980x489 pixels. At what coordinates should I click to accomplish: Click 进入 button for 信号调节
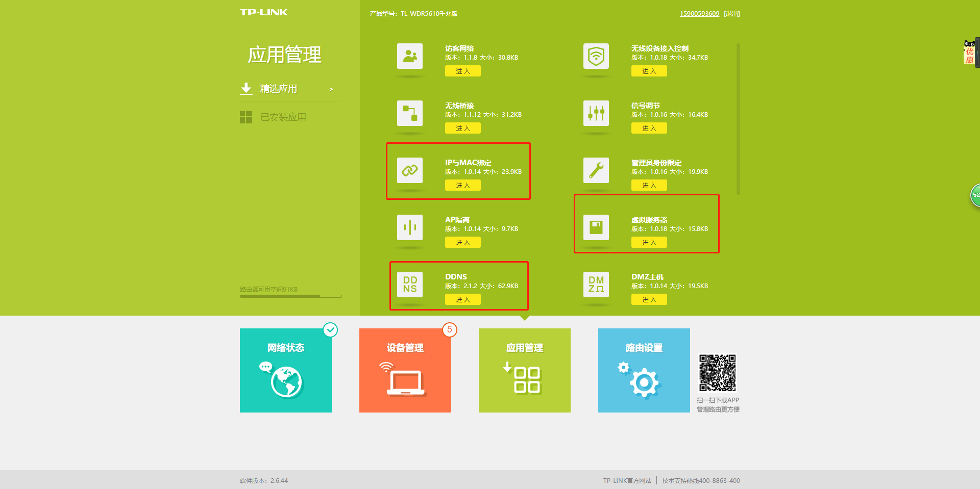649,128
